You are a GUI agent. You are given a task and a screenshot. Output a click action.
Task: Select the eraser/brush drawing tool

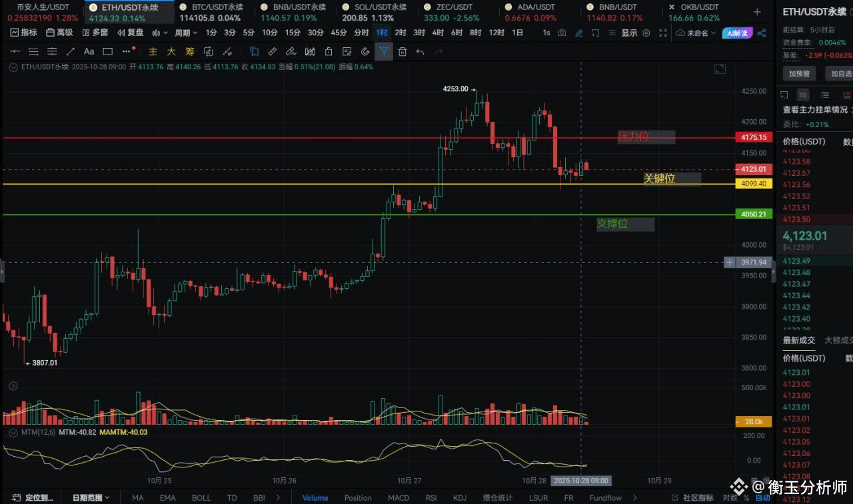tap(291, 51)
